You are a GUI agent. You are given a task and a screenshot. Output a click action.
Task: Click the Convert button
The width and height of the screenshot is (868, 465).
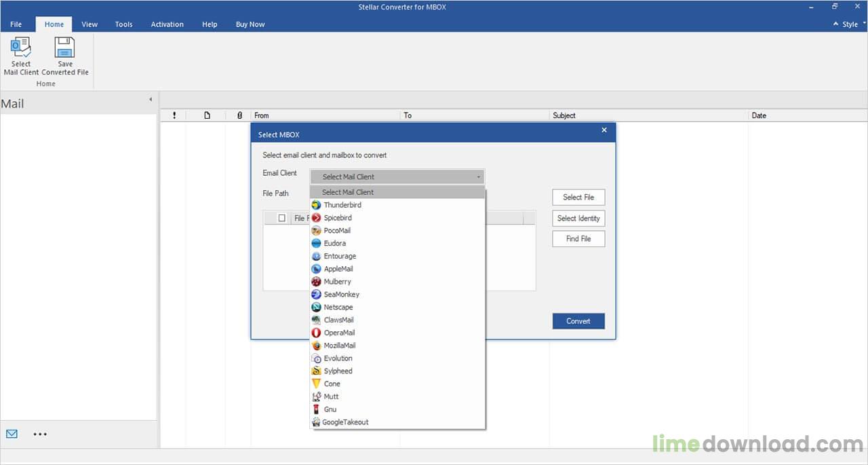tap(578, 321)
